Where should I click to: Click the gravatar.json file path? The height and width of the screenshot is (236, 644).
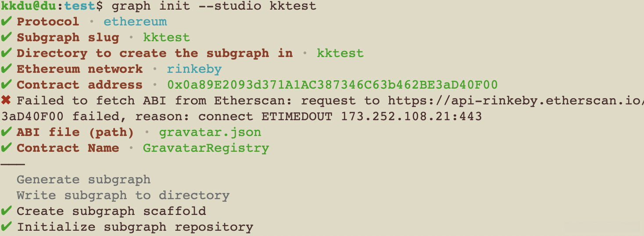(210, 132)
